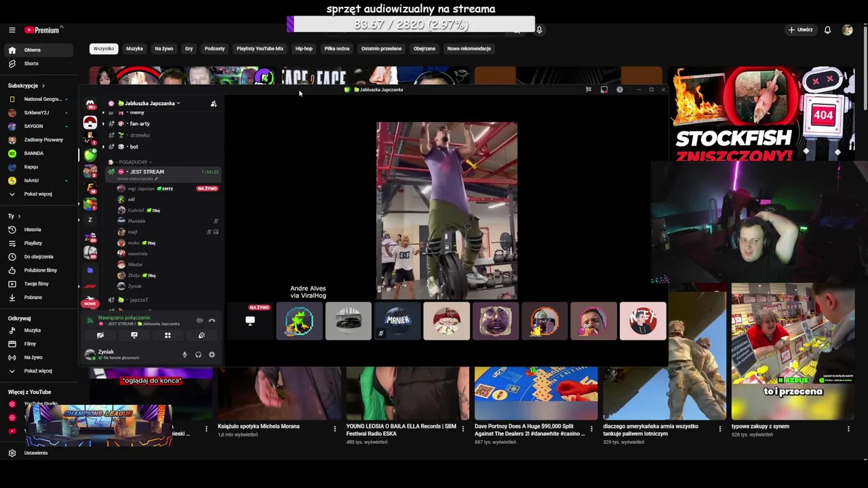Screen dimensions: 868x488
Task: Open Discord noise suppression waveform icon
Action: pyautogui.click(x=199, y=320)
